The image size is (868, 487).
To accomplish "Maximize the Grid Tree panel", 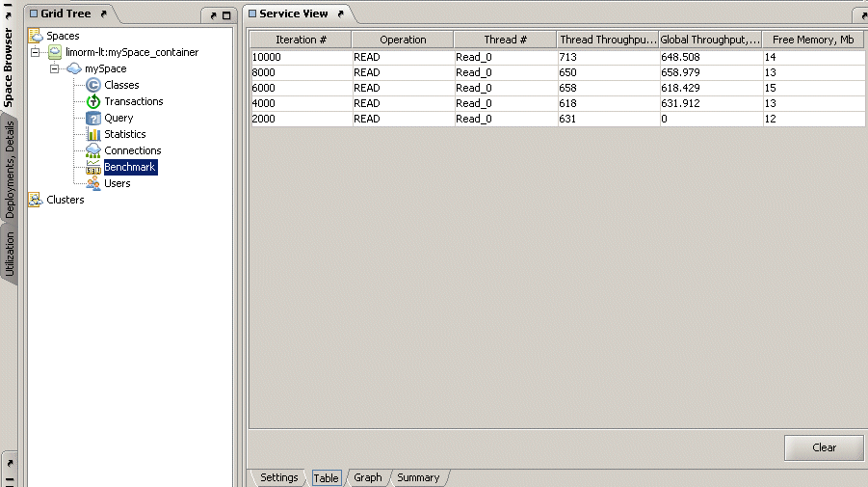I will tap(226, 15).
